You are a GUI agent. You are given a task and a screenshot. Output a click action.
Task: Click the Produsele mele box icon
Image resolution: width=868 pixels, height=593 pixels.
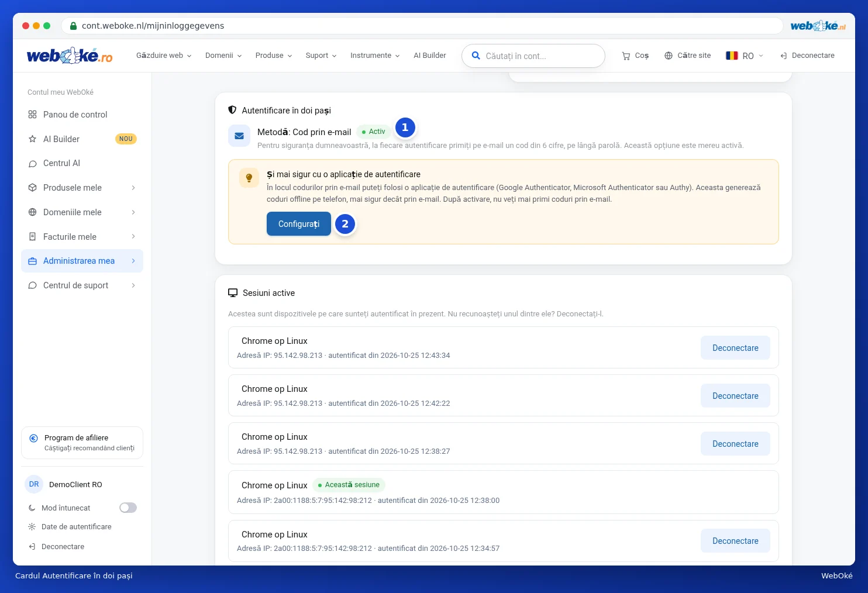[33, 188]
